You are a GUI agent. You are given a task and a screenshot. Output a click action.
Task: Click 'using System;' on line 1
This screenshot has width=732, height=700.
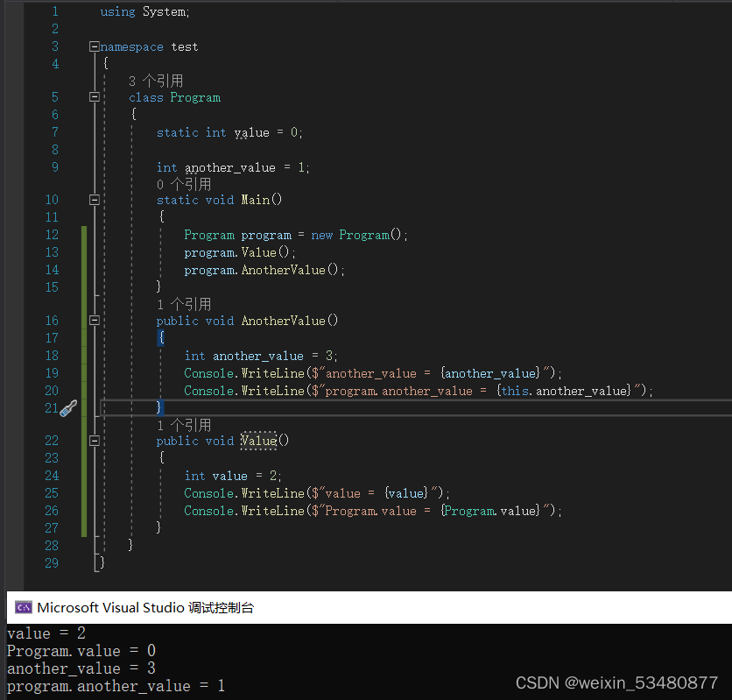click(x=144, y=11)
